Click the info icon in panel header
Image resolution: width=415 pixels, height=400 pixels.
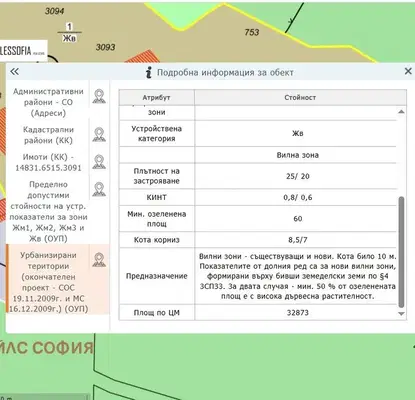click(x=149, y=72)
